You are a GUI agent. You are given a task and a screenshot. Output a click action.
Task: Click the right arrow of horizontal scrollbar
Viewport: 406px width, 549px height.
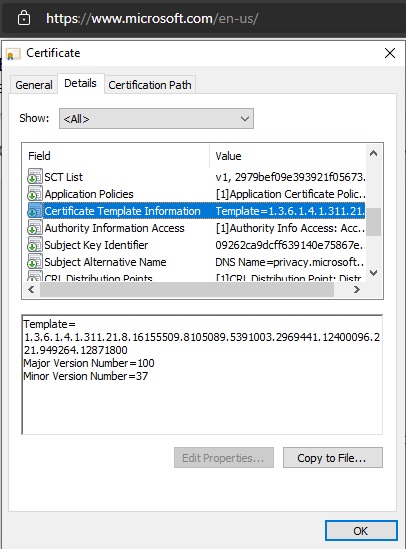pyautogui.click(x=357, y=290)
